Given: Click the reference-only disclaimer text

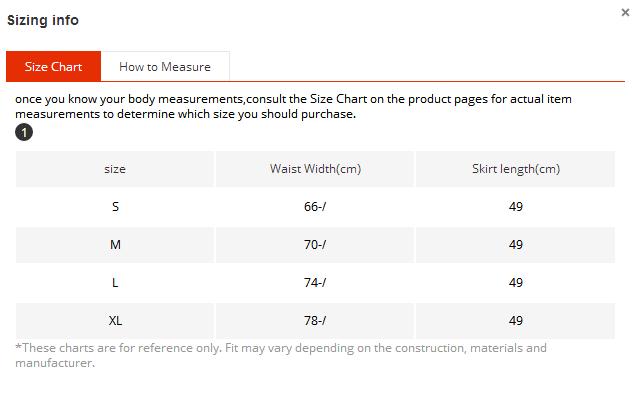Looking at the screenshot, I should 281,355.
